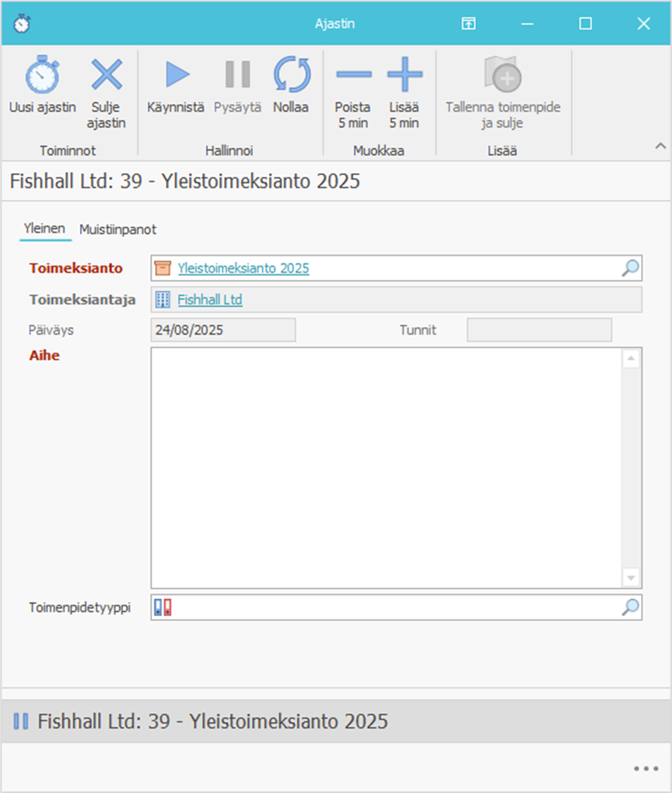Reset the timer with Nollaa icon
Screen dimensions: 672x793
tap(291, 76)
